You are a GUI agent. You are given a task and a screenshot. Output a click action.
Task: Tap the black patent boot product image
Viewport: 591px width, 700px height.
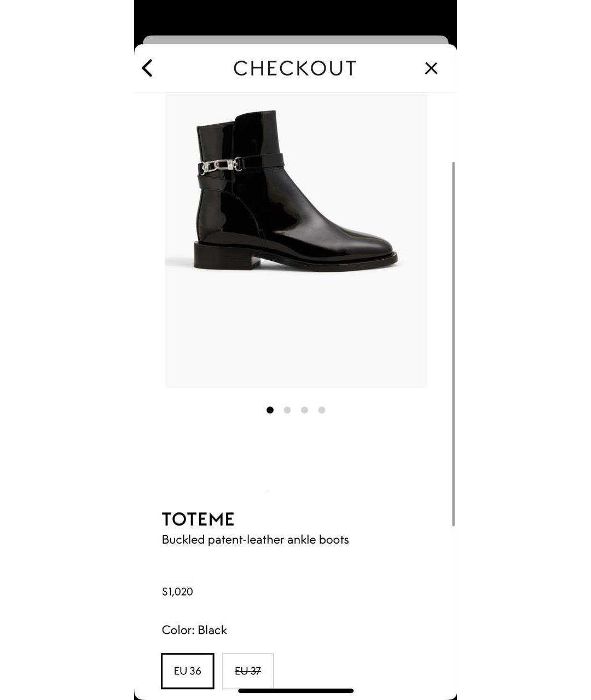click(296, 240)
